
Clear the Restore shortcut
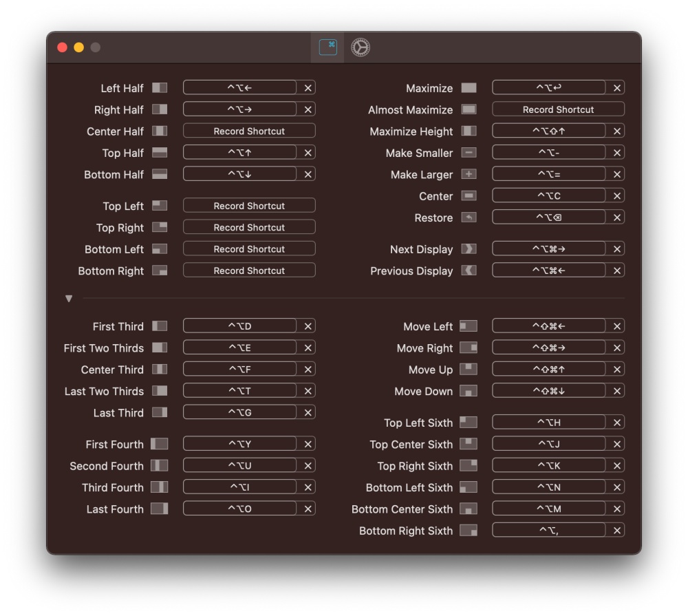(617, 217)
